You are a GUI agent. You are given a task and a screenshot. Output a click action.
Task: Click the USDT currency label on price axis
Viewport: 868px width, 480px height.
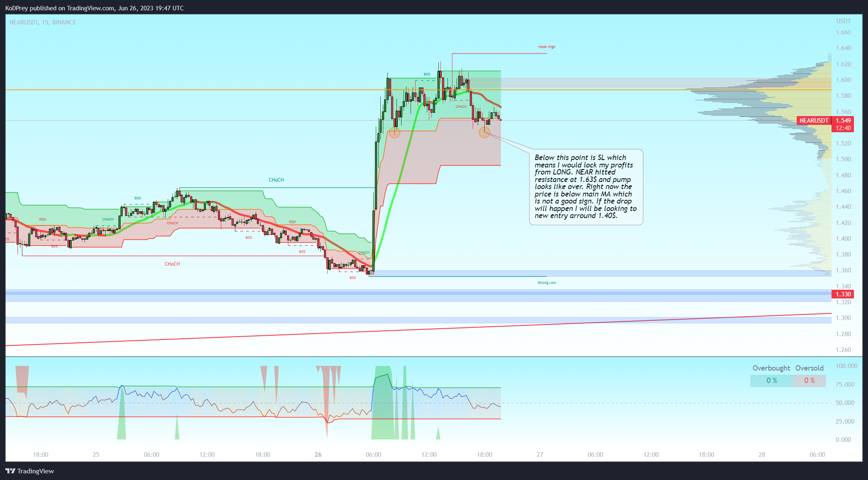click(843, 21)
